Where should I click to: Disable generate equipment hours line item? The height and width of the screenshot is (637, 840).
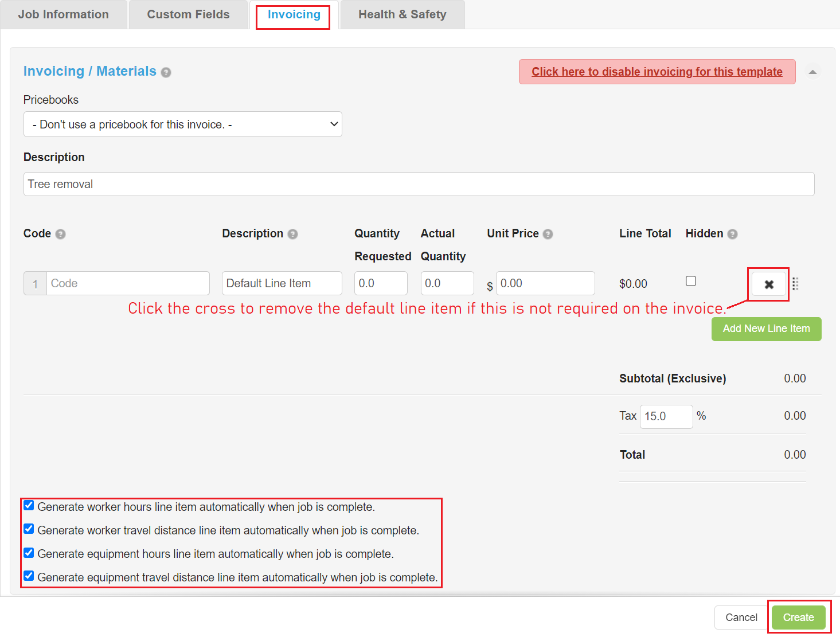tap(29, 553)
